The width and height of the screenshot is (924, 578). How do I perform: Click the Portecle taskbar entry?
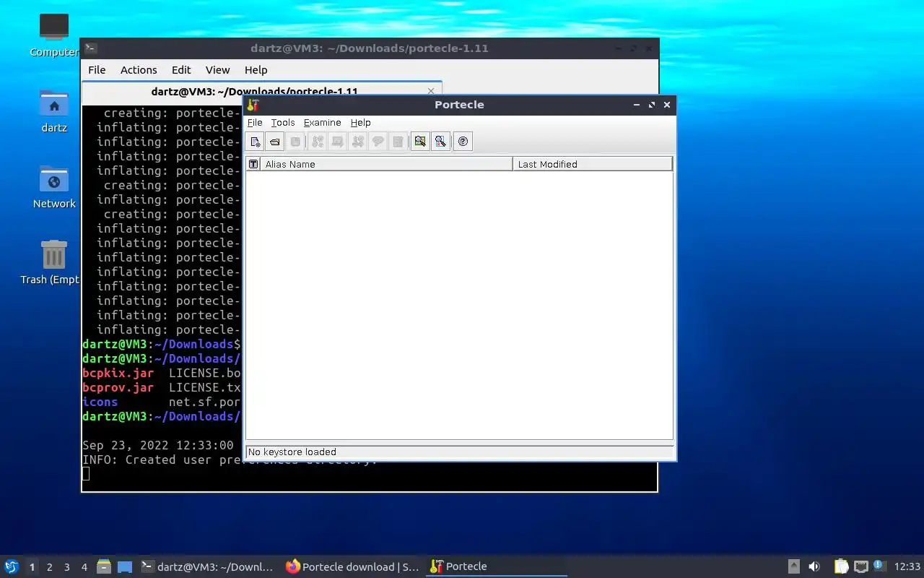tap(497, 566)
